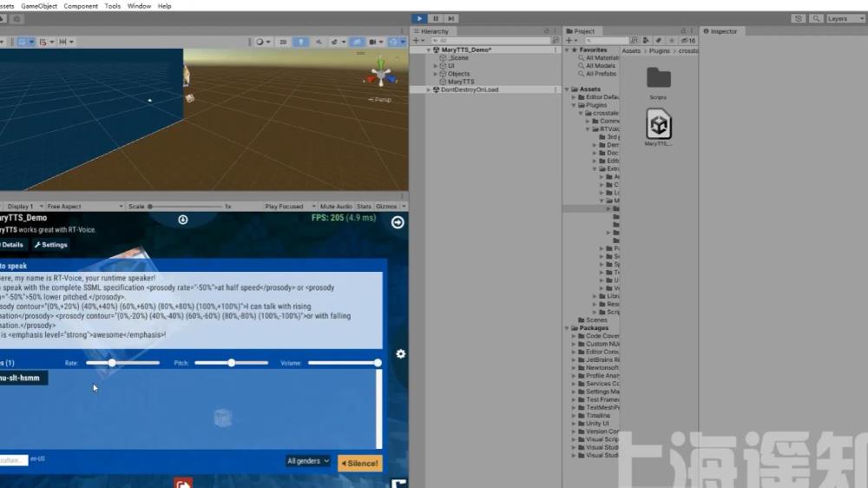Click the Settings button in the demo
Image resolution: width=868 pixels, height=488 pixels.
pyautogui.click(x=50, y=245)
